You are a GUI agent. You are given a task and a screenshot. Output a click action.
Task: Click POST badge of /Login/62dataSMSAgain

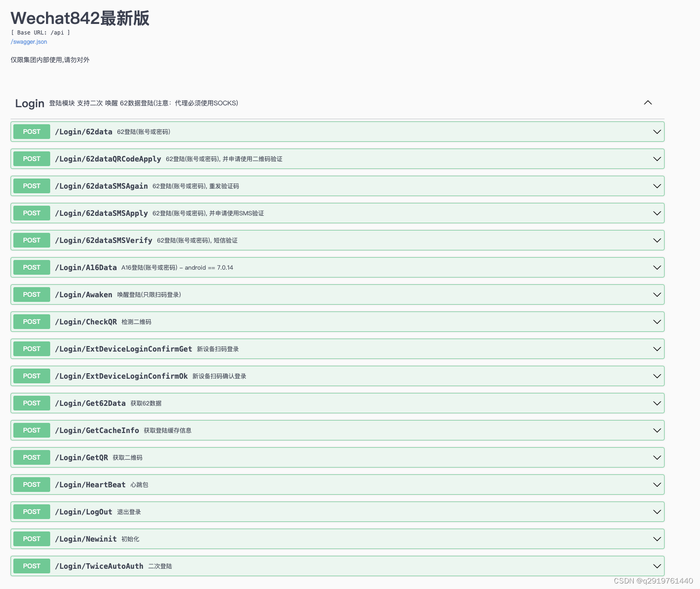pos(32,186)
